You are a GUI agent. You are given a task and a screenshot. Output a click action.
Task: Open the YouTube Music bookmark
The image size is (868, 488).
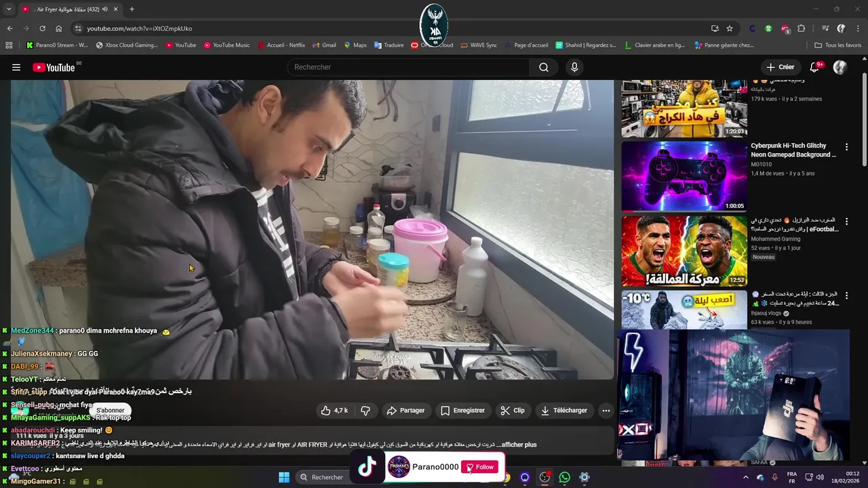pos(226,45)
